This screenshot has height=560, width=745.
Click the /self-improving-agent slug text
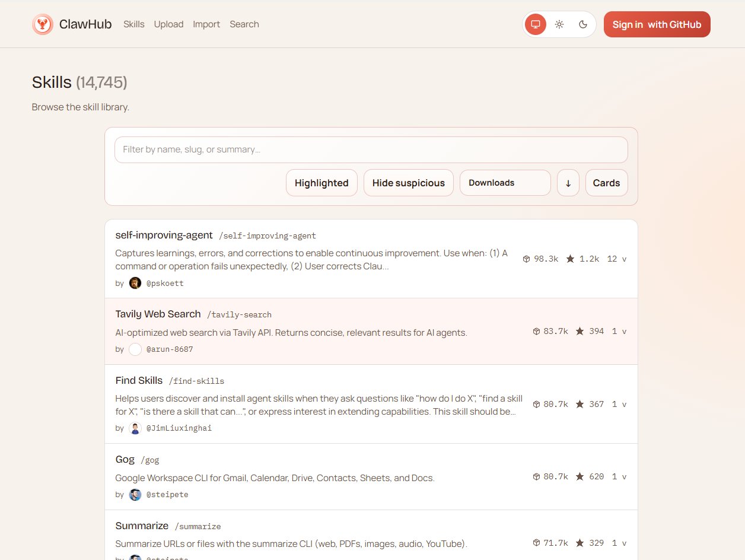[x=268, y=236]
